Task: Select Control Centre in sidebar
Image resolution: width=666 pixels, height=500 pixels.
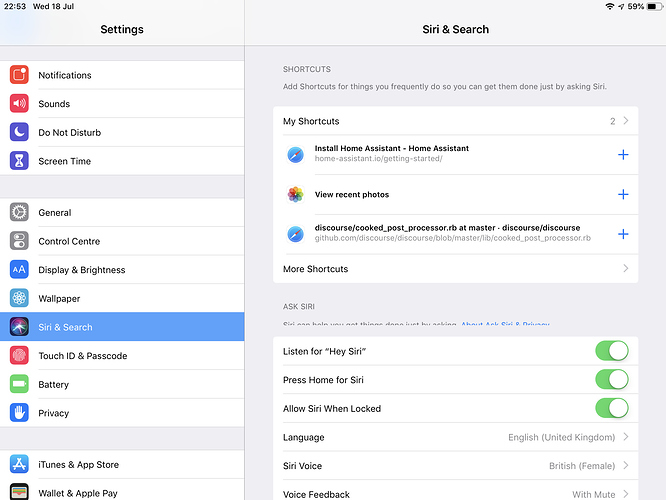Action: pyautogui.click(x=122, y=241)
